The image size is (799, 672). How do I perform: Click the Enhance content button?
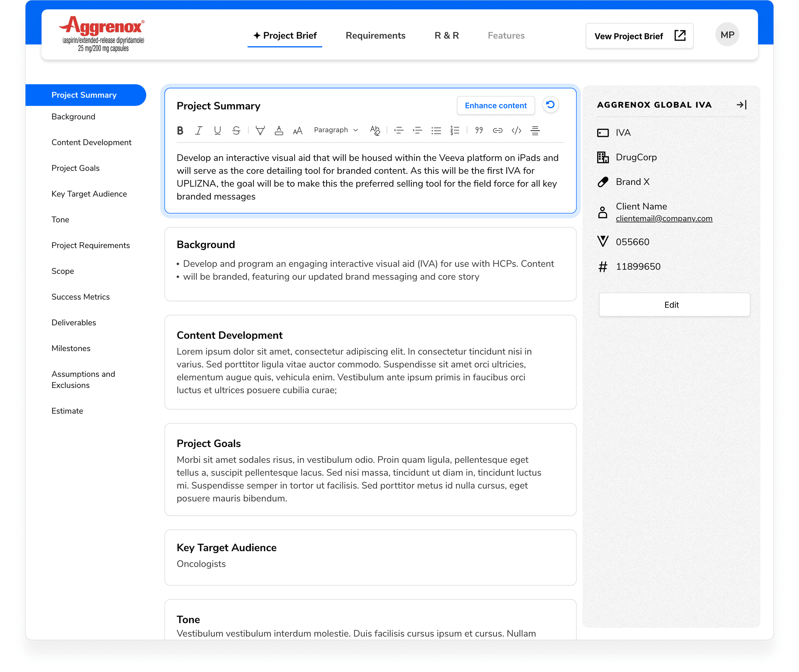coord(496,105)
